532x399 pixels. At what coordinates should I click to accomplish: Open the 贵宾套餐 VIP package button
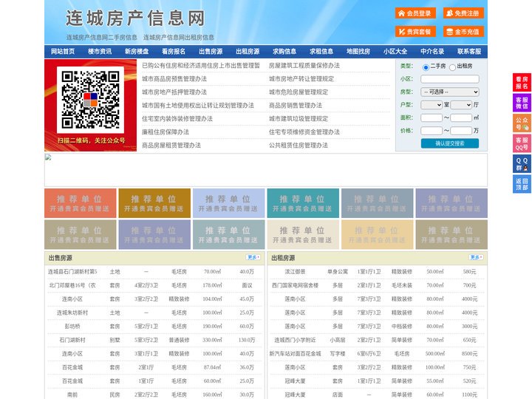coord(415,32)
